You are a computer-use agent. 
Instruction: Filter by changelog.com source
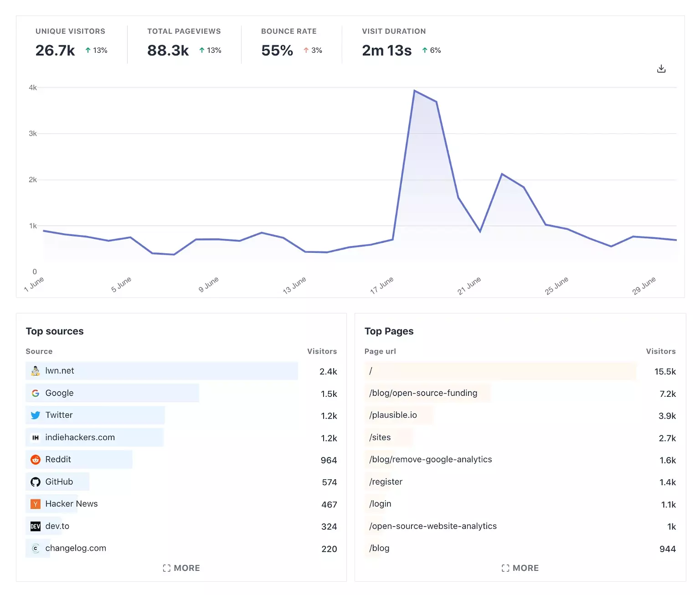click(x=76, y=549)
